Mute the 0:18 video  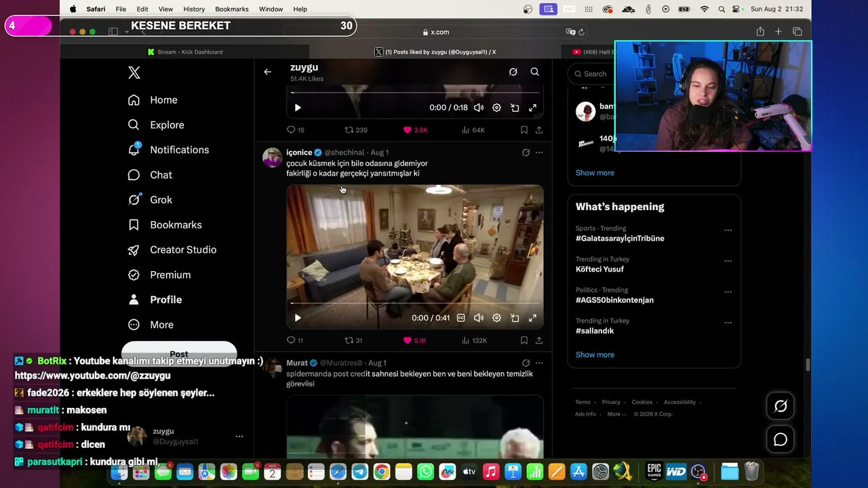[x=479, y=108]
